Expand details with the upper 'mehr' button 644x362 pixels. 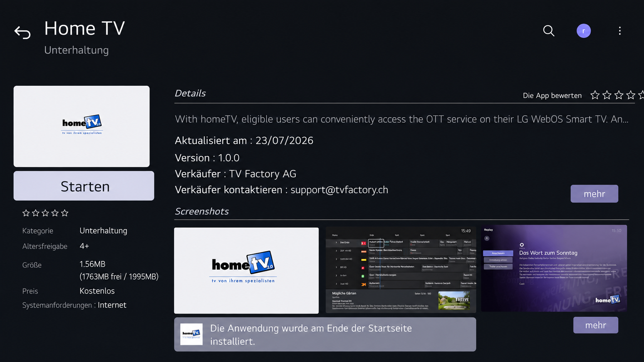[594, 194]
